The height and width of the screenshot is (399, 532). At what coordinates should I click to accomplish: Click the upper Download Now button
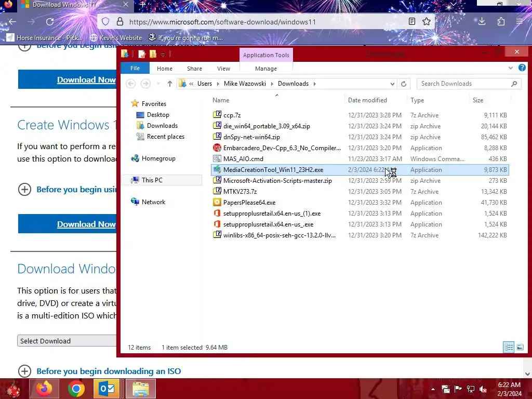point(67,79)
